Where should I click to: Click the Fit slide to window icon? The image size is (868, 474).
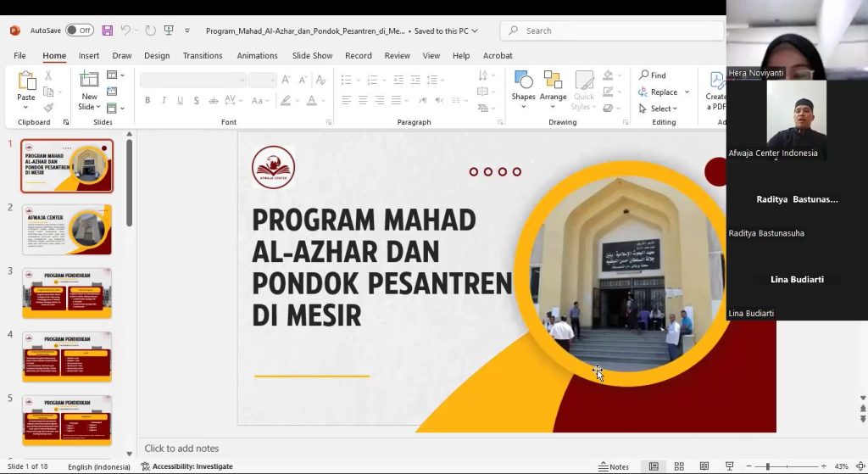tap(861, 467)
